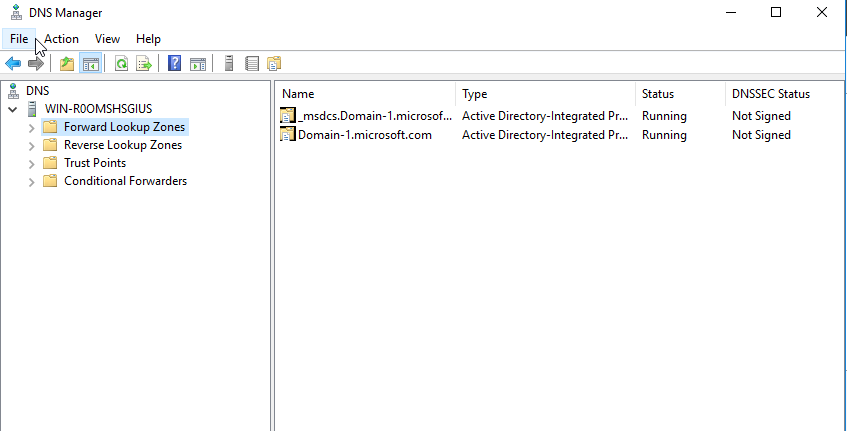Refresh the view with green arrow icon
The width and height of the screenshot is (847, 431).
(x=122, y=64)
